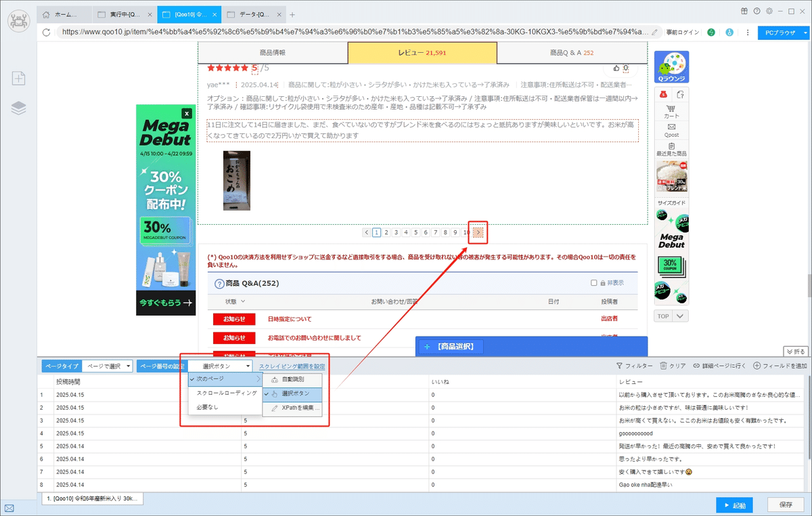This screenshot has height=516, width=812.
Task: Click the thumbs-up like icon on the review
Action: coord(616,68)
